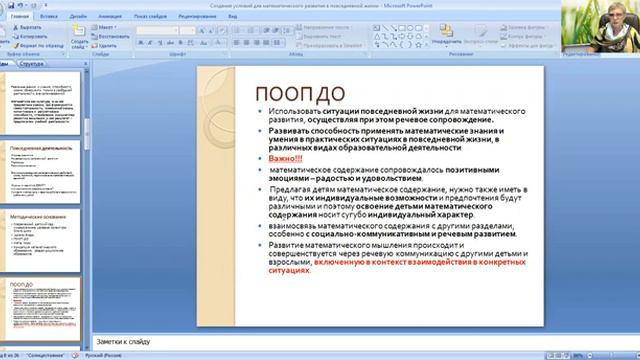
Task: Select the text box shape in shapes gallery
Action: [376, 28]
